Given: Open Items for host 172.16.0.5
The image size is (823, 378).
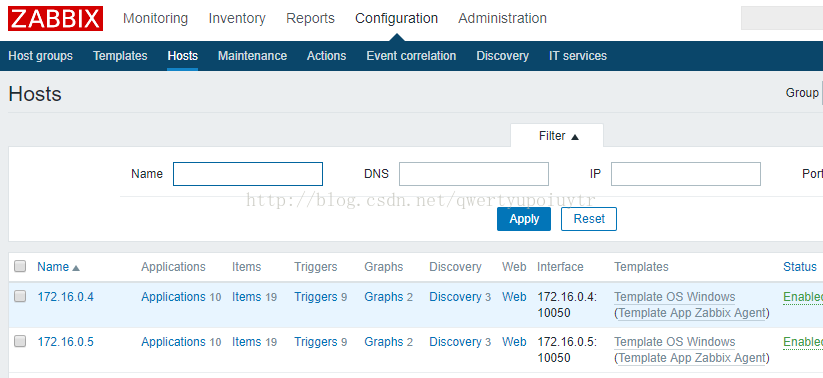Looking at the screenshot, I should pos(246,342).
